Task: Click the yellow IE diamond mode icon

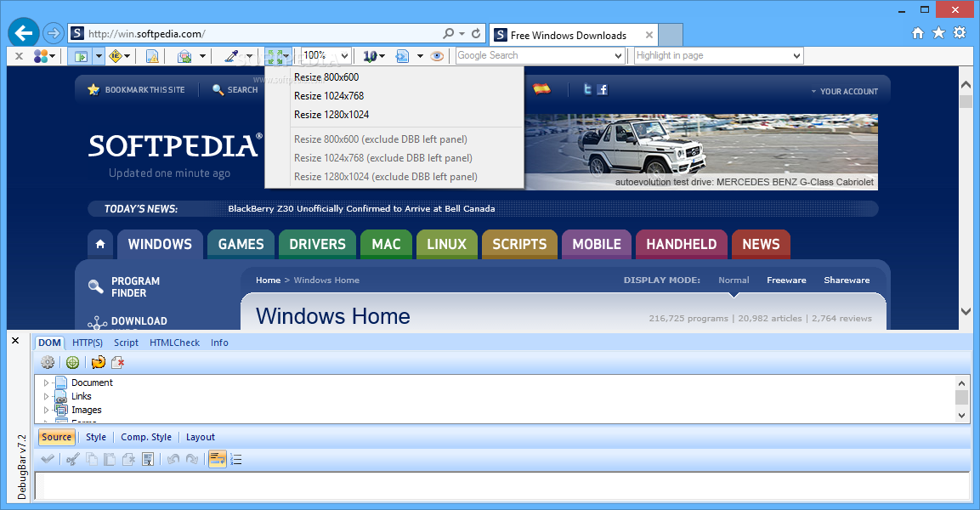Action: (x=116, y=56)
